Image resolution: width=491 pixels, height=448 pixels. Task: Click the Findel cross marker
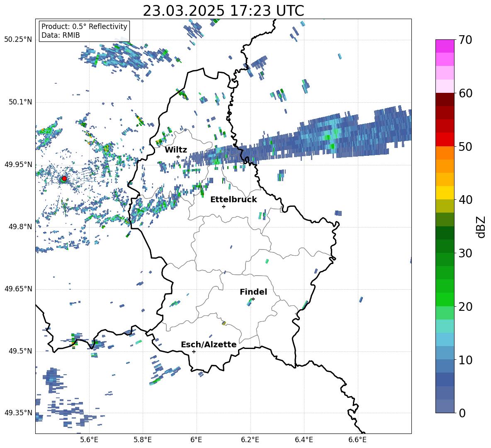click(253, 299)
